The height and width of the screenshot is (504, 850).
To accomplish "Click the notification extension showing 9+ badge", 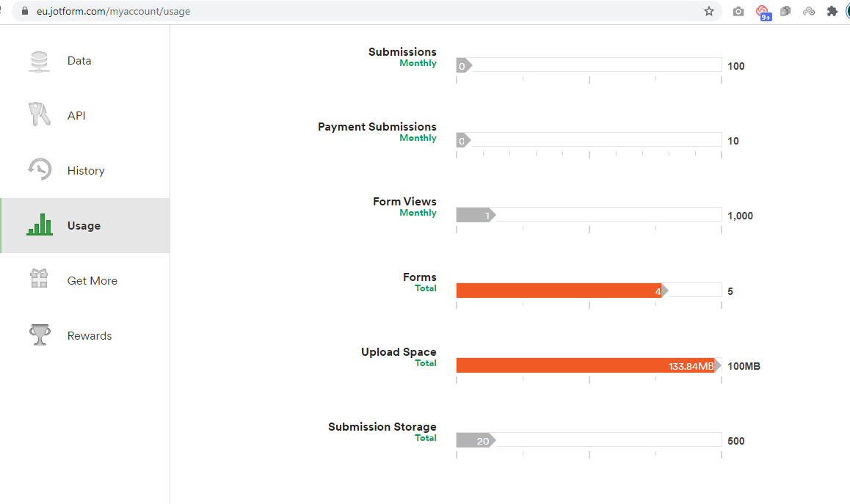I will (764, 12).
